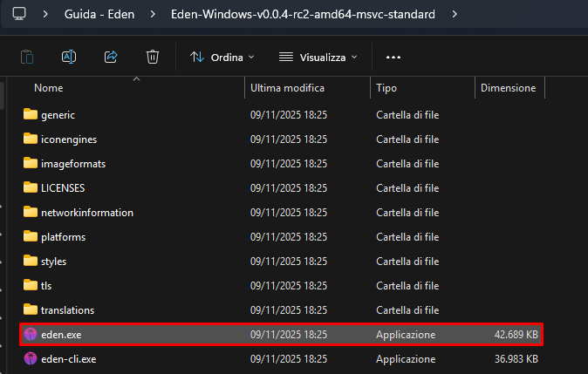Select the platforms folder name
The height and width of the screenshot is (374, 588).
63,237
